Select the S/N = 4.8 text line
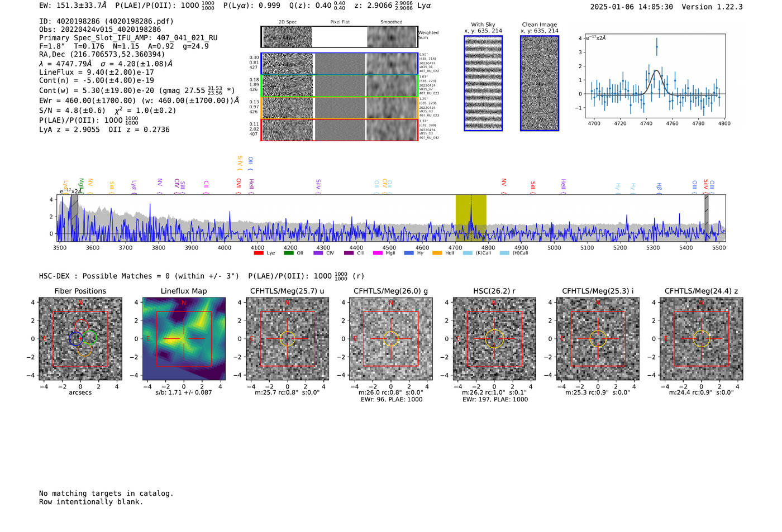The image size is (782, 532). [108, 111]
